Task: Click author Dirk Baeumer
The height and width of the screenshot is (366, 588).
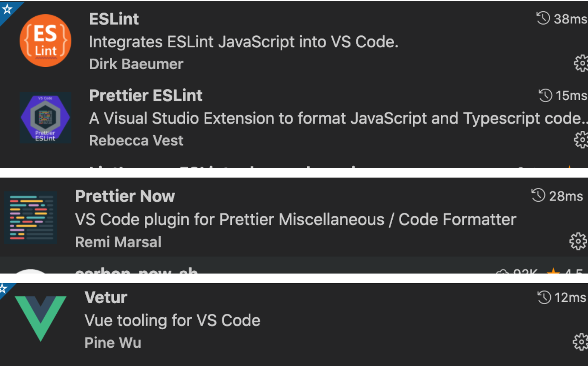Action: coord(136,64)
